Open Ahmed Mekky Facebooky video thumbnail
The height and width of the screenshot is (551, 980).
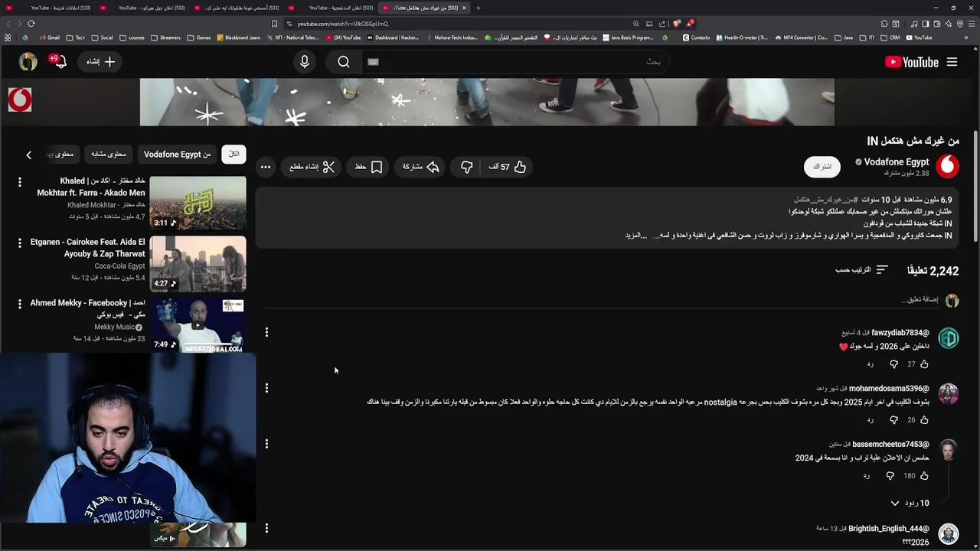[198, 325]
